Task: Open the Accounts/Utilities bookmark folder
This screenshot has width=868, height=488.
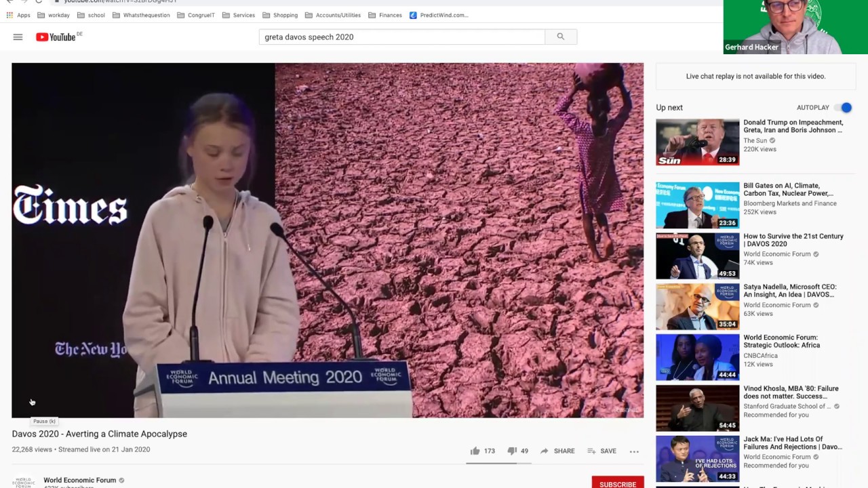Action: click(x=333, y=15)
